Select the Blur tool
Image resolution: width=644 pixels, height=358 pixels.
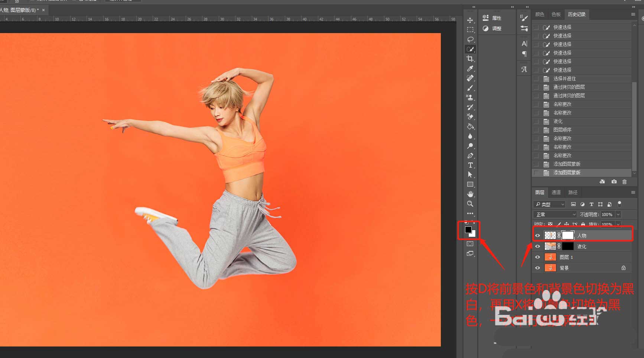(470, 136)
